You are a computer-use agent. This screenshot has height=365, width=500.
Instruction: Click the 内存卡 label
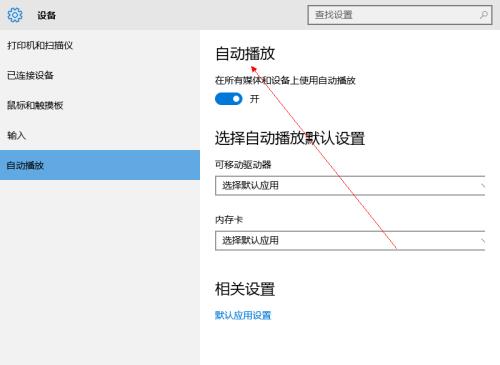pyautogui.click(x=229, y=220)
